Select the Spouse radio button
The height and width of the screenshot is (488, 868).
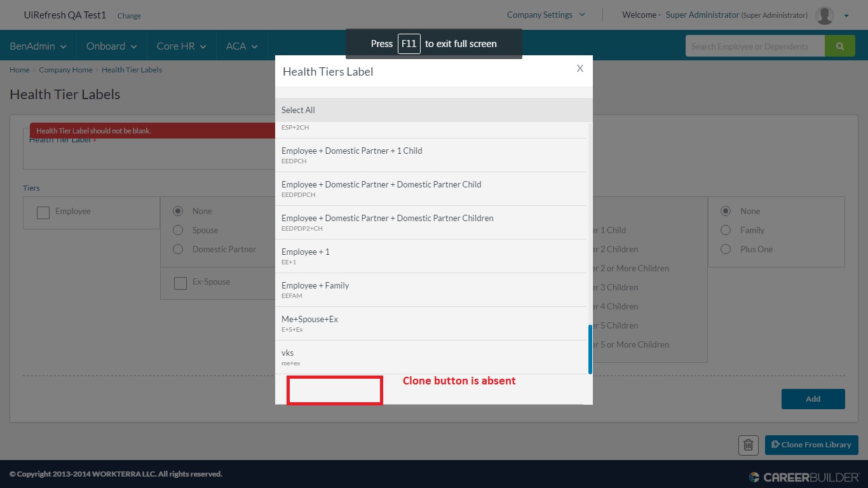point(178,230)
